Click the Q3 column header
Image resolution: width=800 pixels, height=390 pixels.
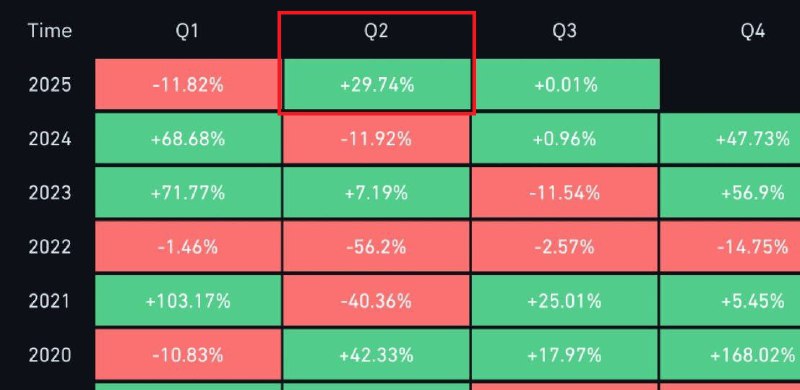[x=565, y=32]
